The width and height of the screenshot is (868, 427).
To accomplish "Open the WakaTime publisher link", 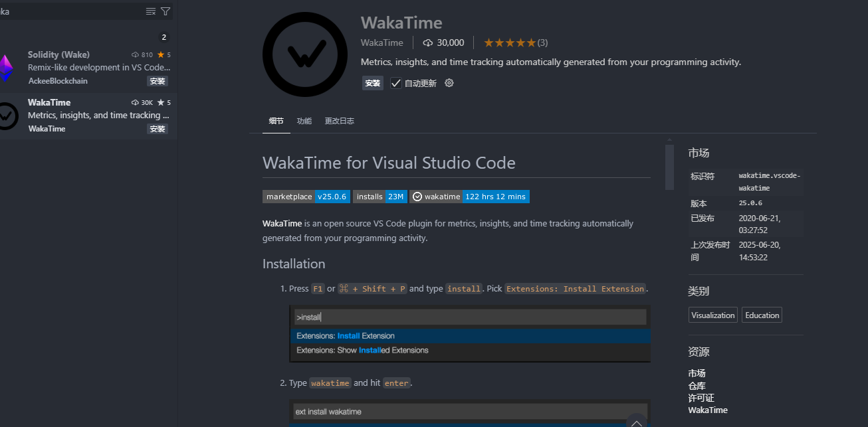I will pos(382,43).
